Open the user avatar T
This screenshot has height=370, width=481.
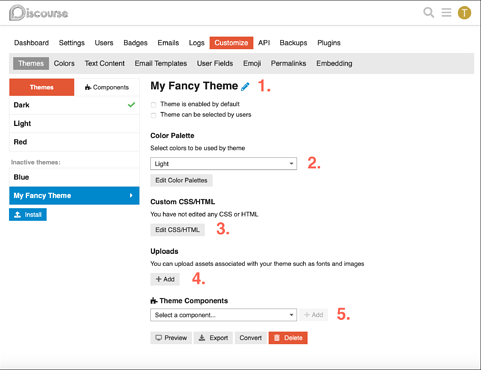click(464, 13)
